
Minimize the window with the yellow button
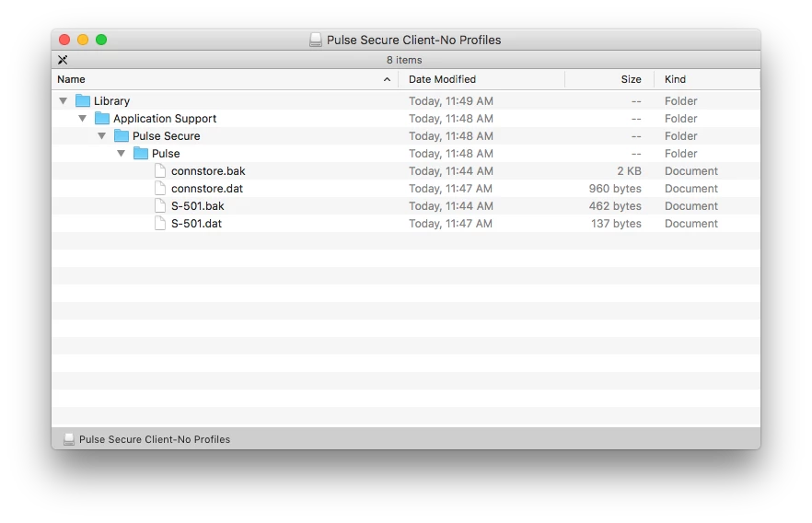(83, 40)
